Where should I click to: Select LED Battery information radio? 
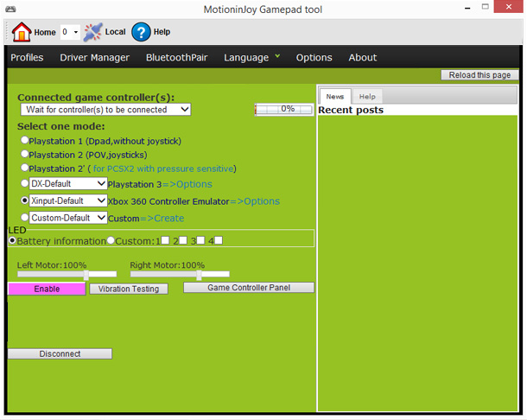(x=12, y=240)
